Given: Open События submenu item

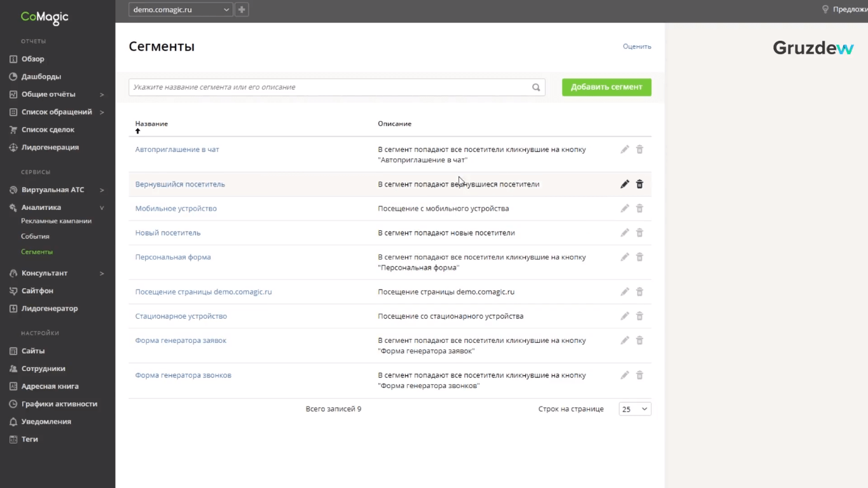Looking at the screenshot, I should (35, 236).
